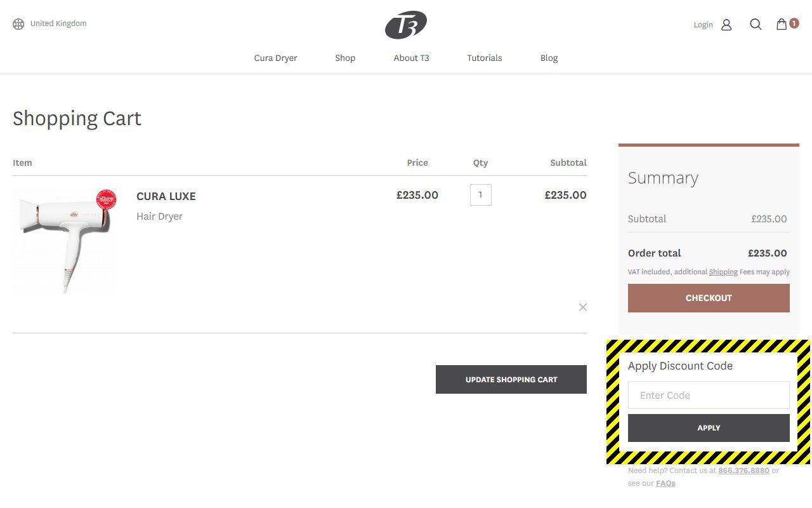Click the Apply discount button

(x=709, y=428)
